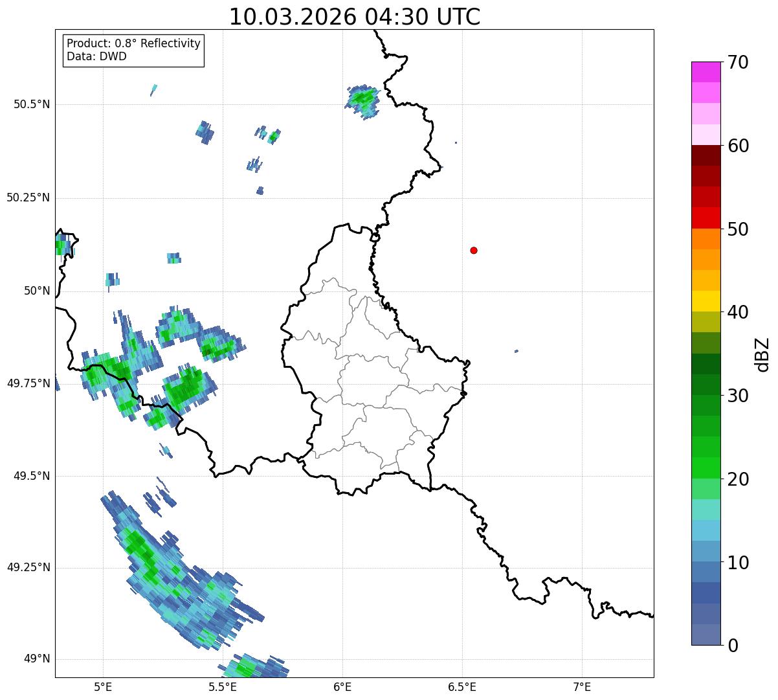Screen dimensions: 778x700
Task: Click the red station marker dot
Action: click(474, 250)
